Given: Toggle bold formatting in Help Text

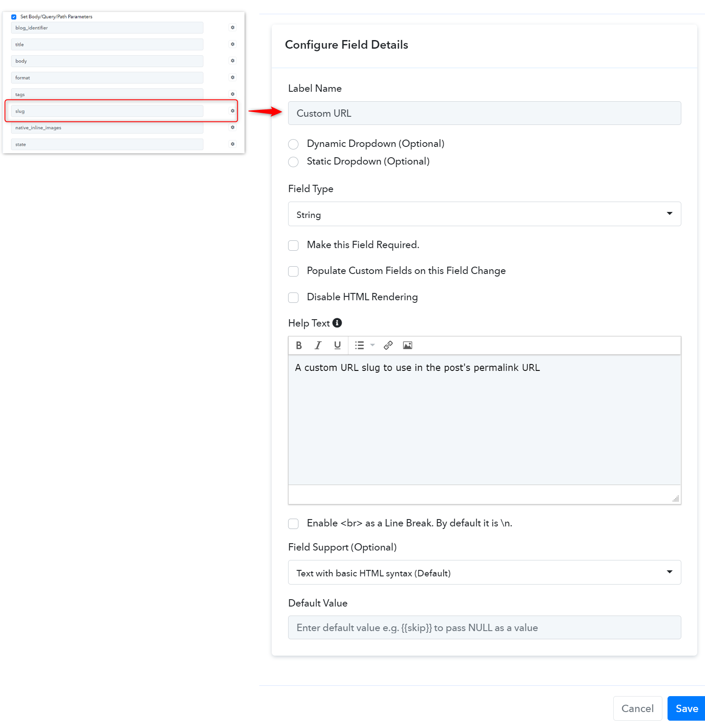Looking at the screenshot, I should pyautogui.click(x=299, y=345).
